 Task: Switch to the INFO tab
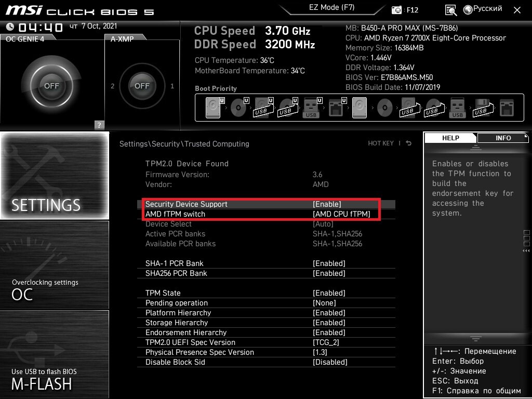pos(503,138)
